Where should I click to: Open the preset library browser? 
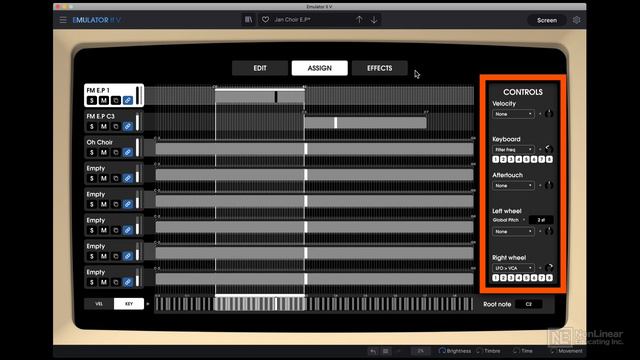click(248, 20)
